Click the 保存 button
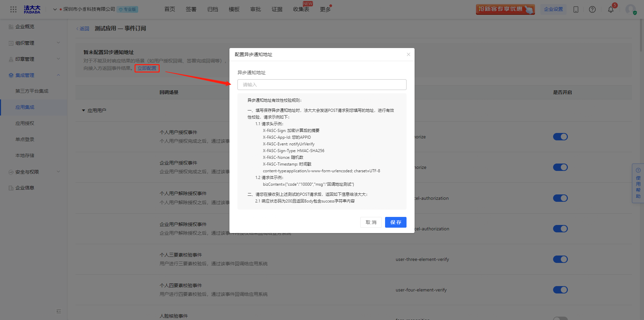The width and height of the screenshot is (644, 320). (x=395, y=222)
